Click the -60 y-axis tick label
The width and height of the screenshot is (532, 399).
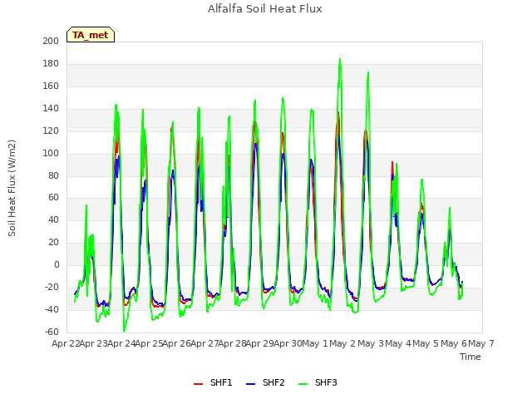(x=52, y=332)
